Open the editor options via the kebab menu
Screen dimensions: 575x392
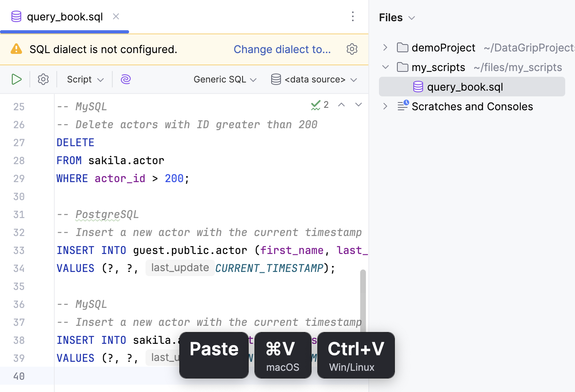coord(352,16)
